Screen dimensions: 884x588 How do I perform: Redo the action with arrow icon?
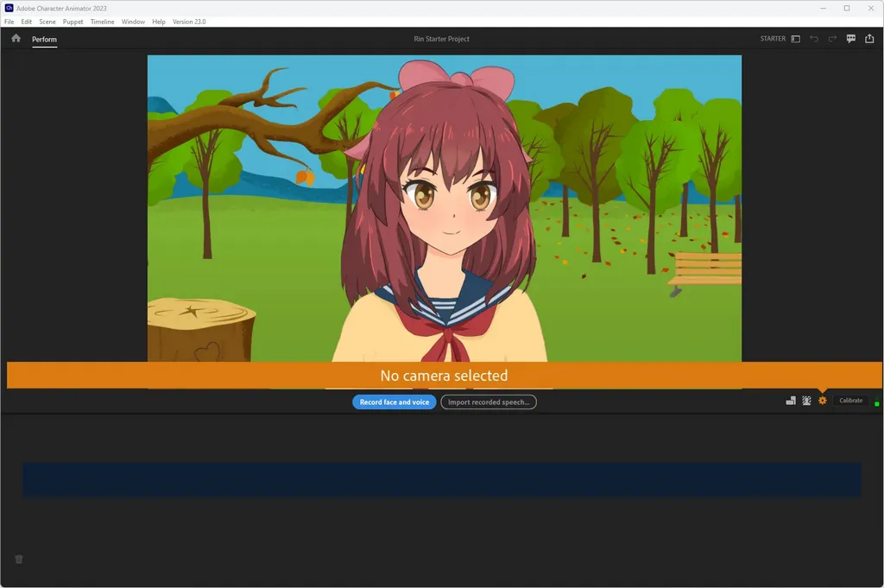(832, 39)
